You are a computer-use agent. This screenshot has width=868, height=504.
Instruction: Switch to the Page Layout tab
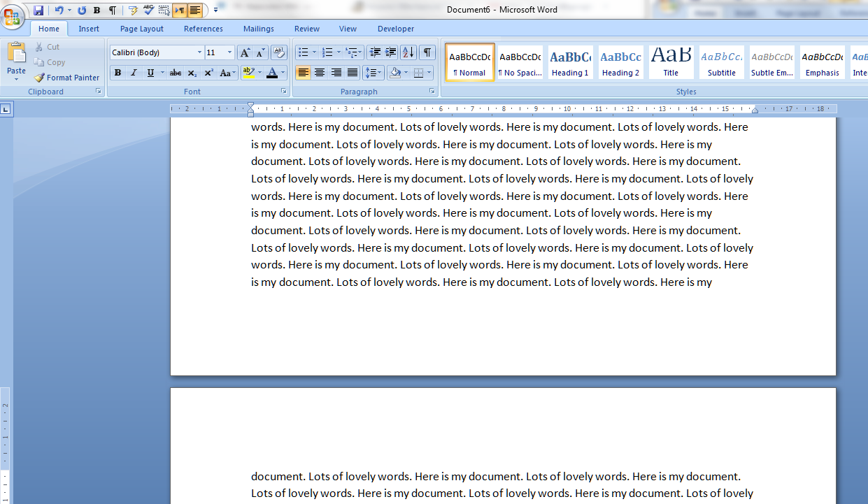coord(142,29)
